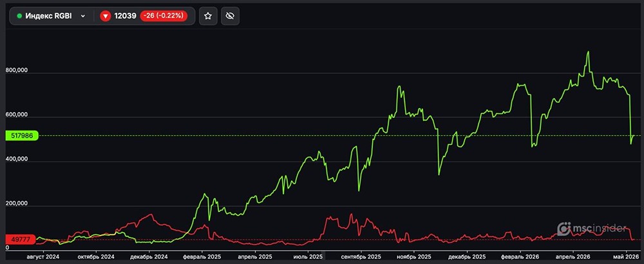
Task: Click the green 517986 price label
Action: (x=22, y=135)
